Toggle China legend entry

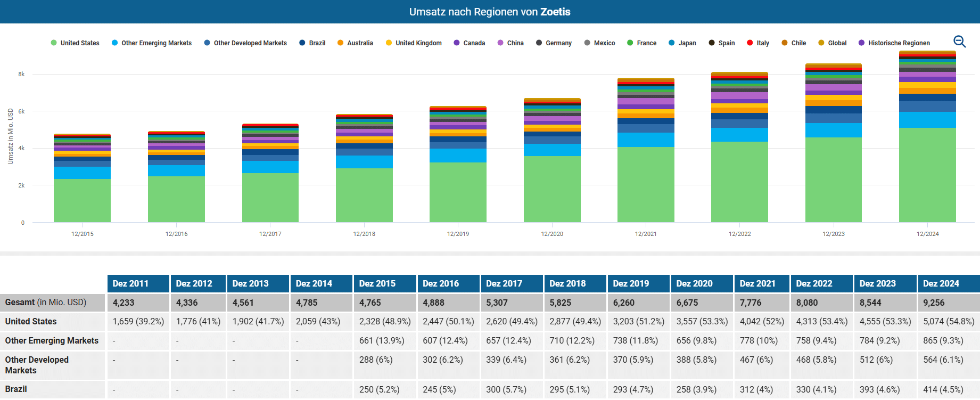[510, 43]
